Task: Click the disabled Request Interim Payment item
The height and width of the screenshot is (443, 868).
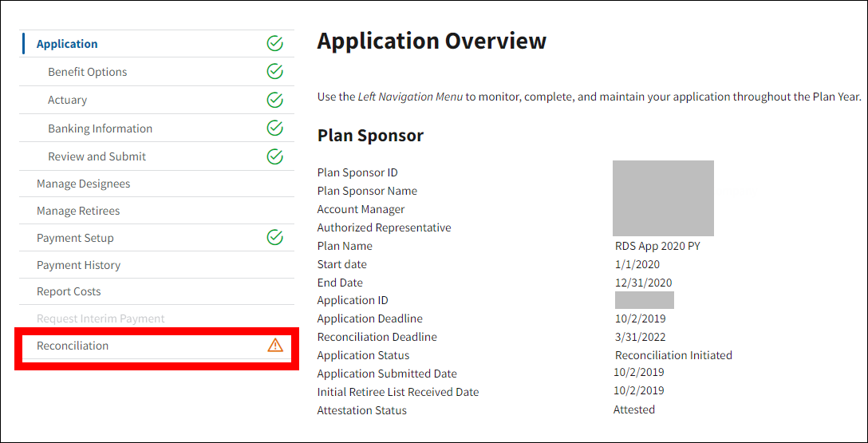Action: (101, 318)
